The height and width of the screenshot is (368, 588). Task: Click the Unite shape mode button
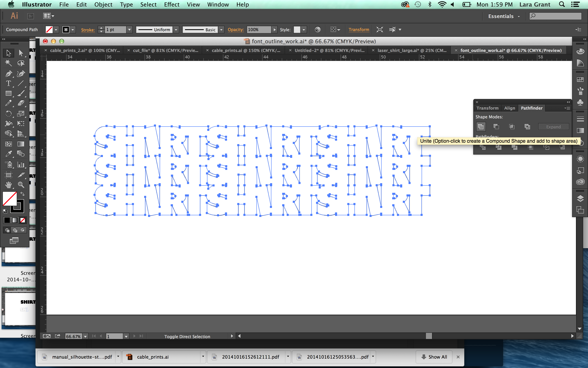481,127
